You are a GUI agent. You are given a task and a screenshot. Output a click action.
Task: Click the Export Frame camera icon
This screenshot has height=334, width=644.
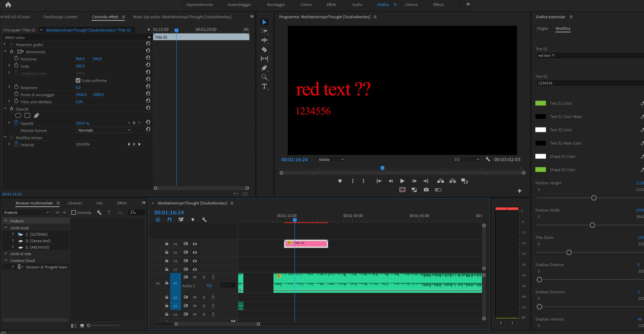pyautogui.click(x=426, y=190)
